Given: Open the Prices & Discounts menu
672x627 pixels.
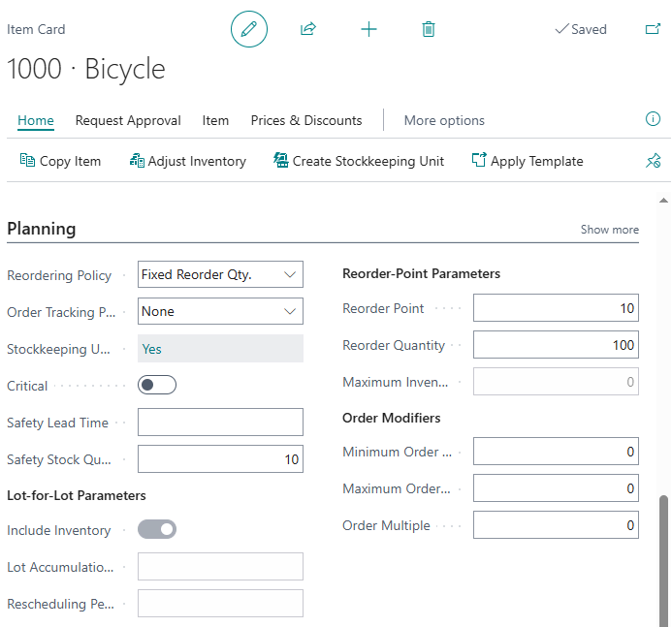Looking at the screenshot, I should point(306,120).
